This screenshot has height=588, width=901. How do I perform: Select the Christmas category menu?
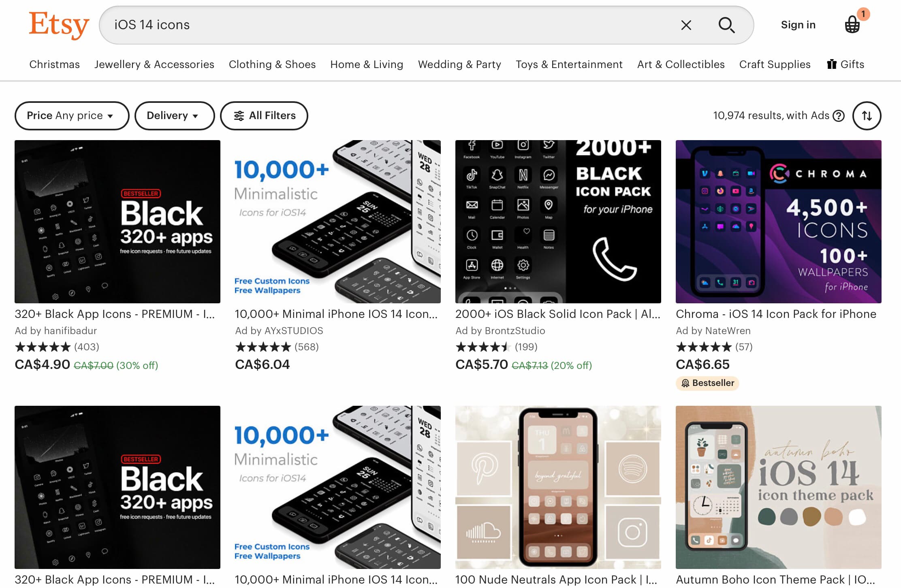54,64
